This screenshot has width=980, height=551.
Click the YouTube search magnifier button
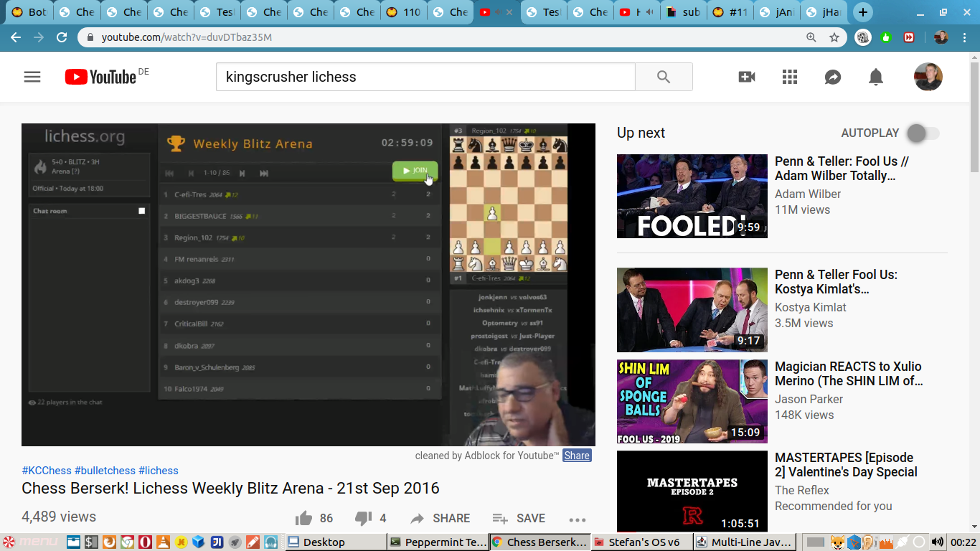[x=664, y=77]
